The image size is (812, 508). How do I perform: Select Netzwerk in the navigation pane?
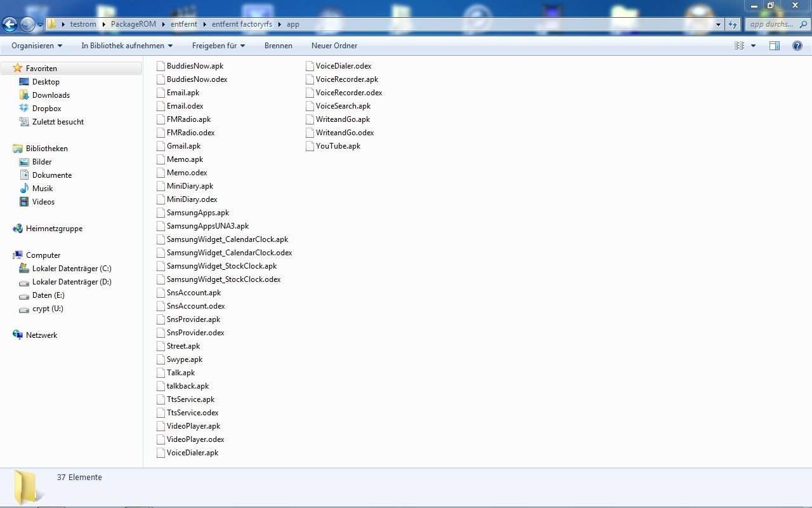(x=41, y=335)
